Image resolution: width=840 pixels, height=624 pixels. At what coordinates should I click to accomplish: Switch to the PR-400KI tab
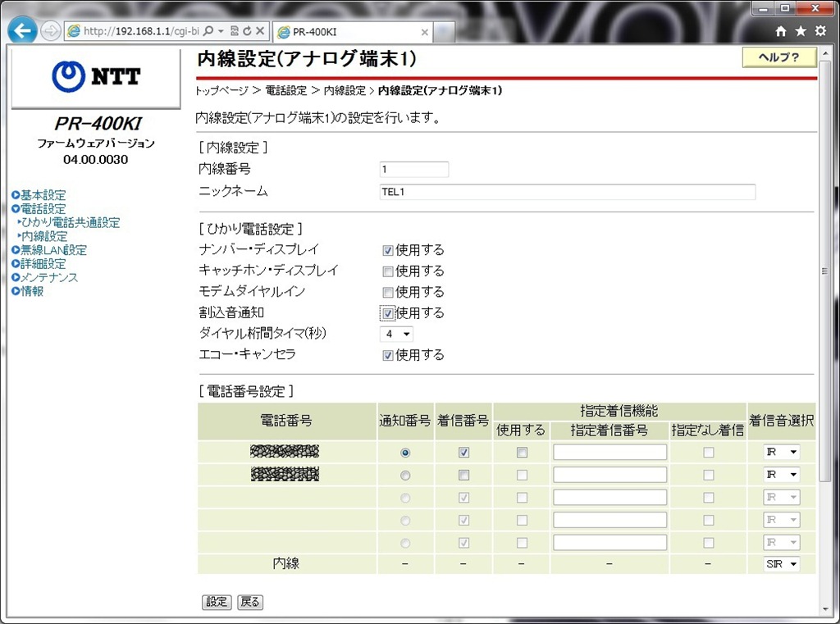click(x=352, y=32)
